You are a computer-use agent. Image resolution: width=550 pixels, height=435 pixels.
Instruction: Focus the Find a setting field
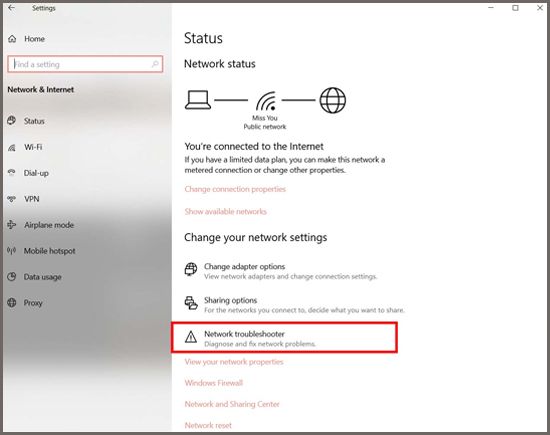(x=85, y=64)
